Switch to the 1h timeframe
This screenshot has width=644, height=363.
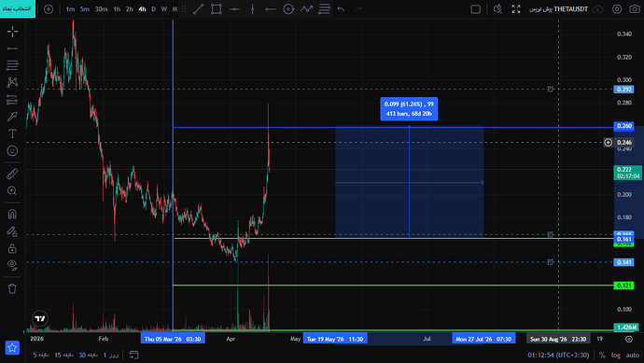click(x=117, y=9)
